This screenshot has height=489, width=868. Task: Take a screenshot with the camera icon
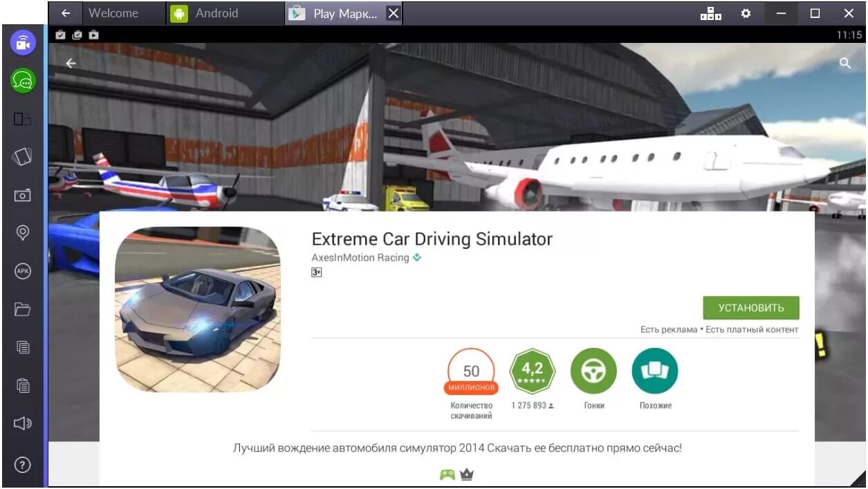pos(23,196)
